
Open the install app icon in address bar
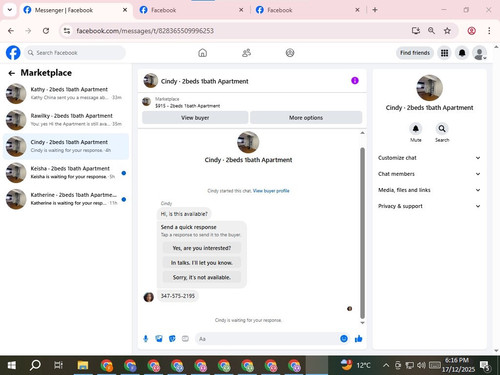416,31
